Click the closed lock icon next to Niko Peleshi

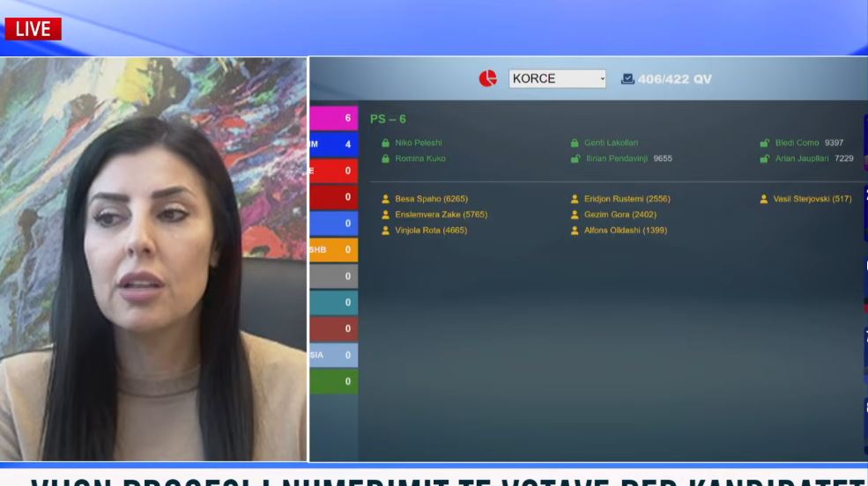click(x=385, y=143)
